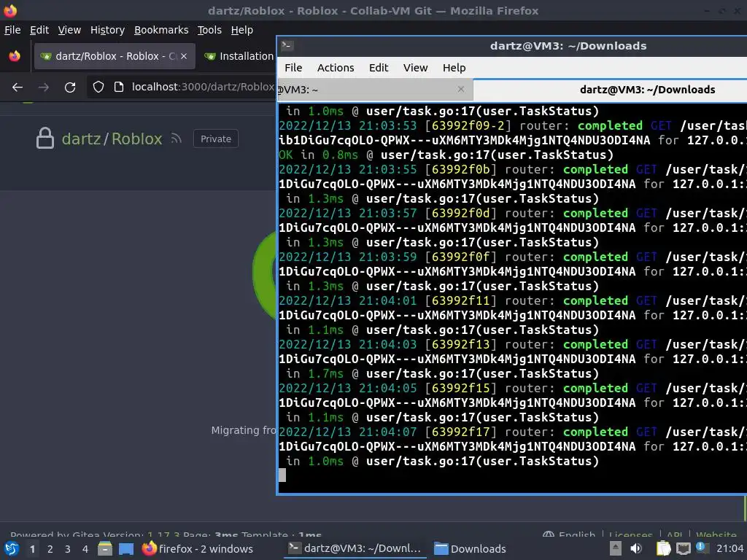The image size is (747, 560).
Task: Open the dartz user link in the repository title
Action: pyautogui.click(x=81, y=139)
